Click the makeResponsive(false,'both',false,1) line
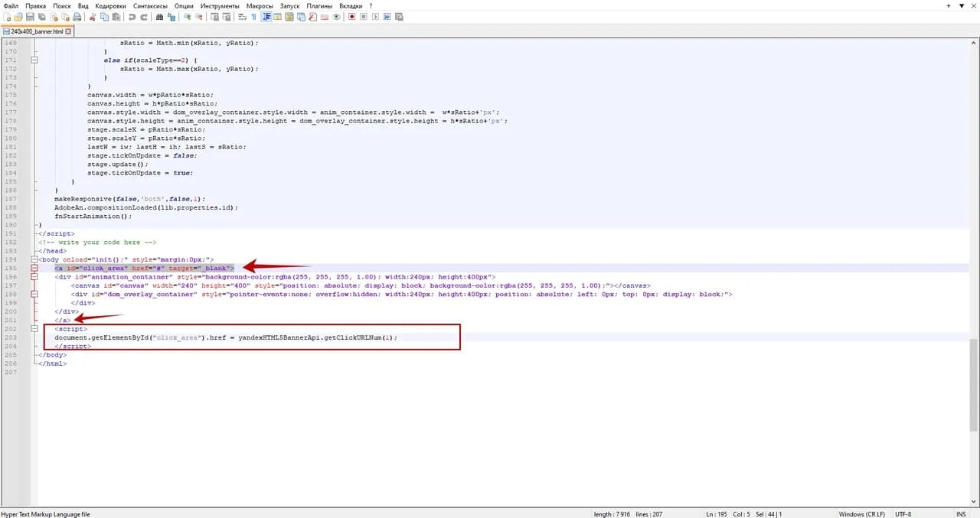The image size is (980, 518). click(131, 198)
